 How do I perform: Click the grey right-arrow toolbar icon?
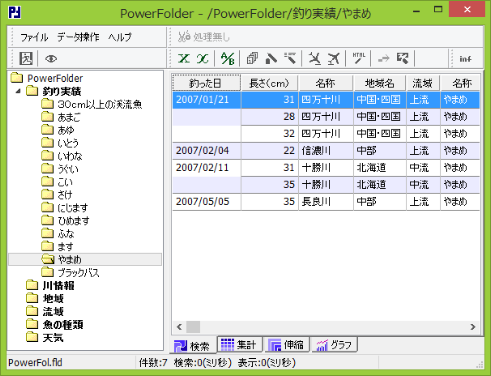pyautogui.click(x=383, y=59)
